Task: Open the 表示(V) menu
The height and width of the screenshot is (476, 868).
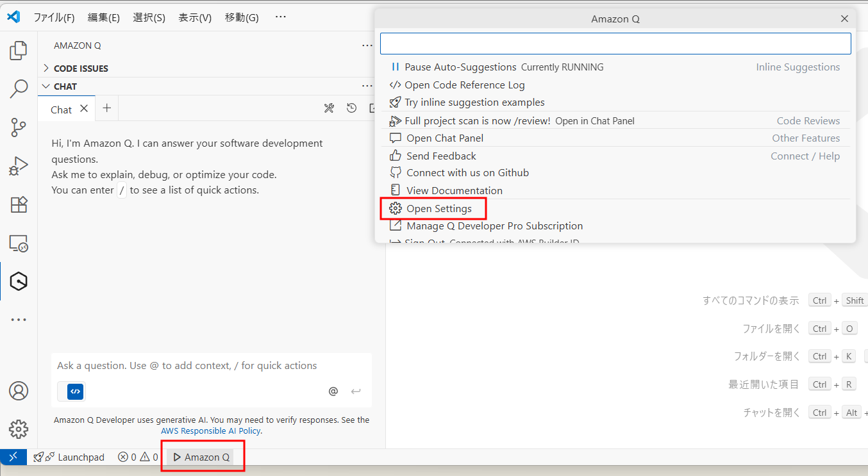Action: [195, 17]
